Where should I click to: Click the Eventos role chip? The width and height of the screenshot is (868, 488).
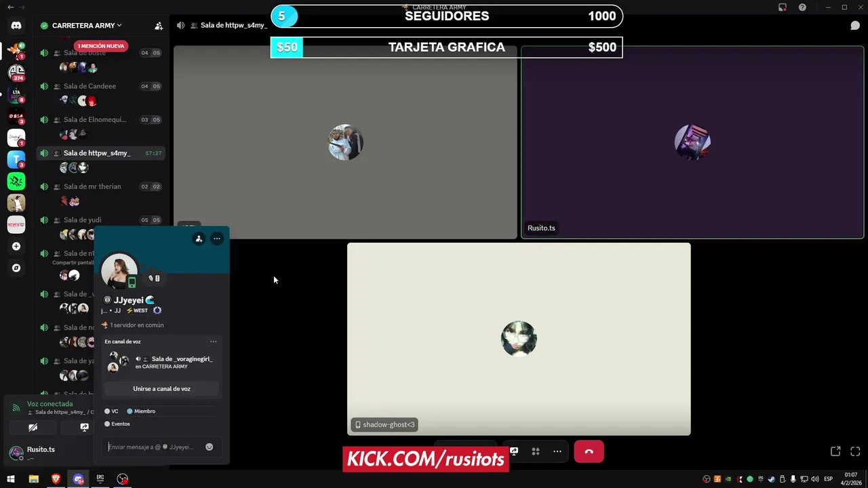click(117, 424)
